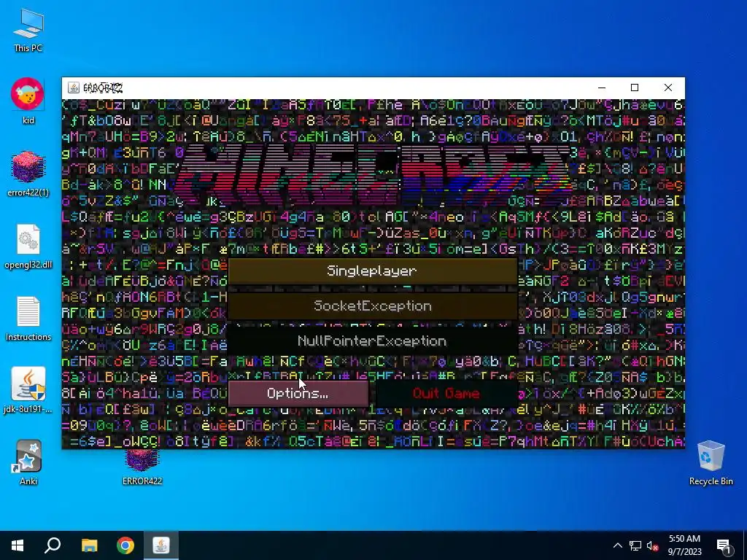Switch to Java app in taskbar
The height and width of the screenshot is (560, 747).
[161, 545]
